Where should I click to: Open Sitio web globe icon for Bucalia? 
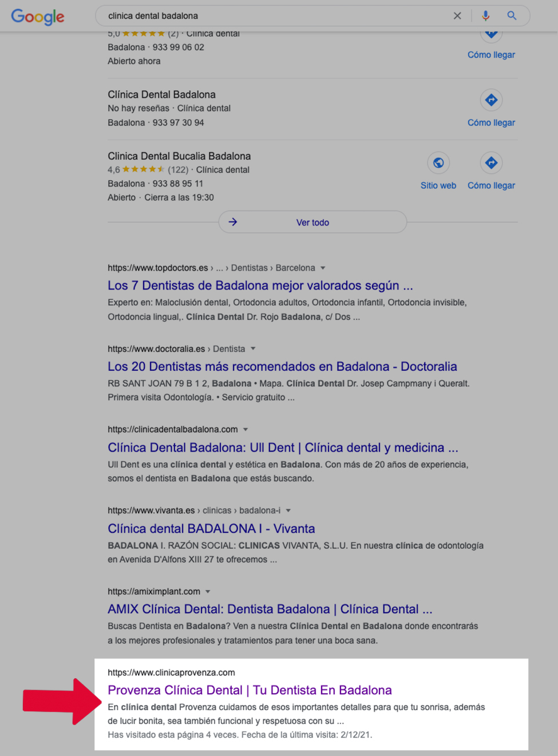click(438, 163)
